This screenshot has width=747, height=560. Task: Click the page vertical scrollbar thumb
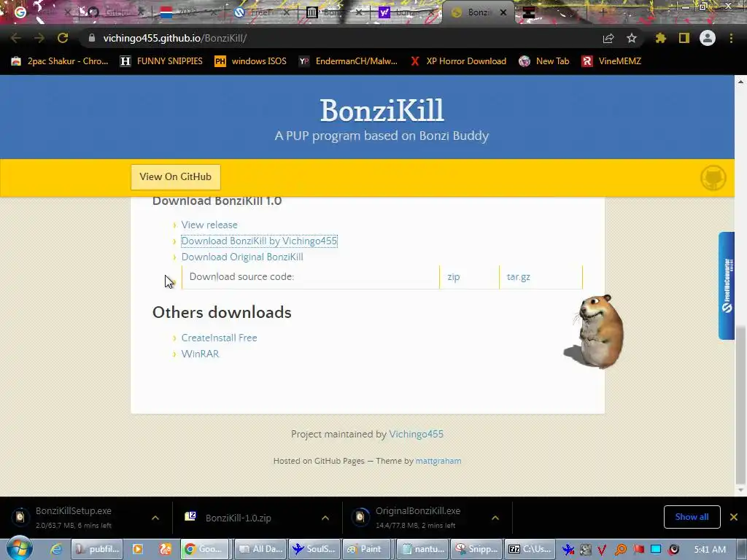pyautogui.click(x=740, y=404)
